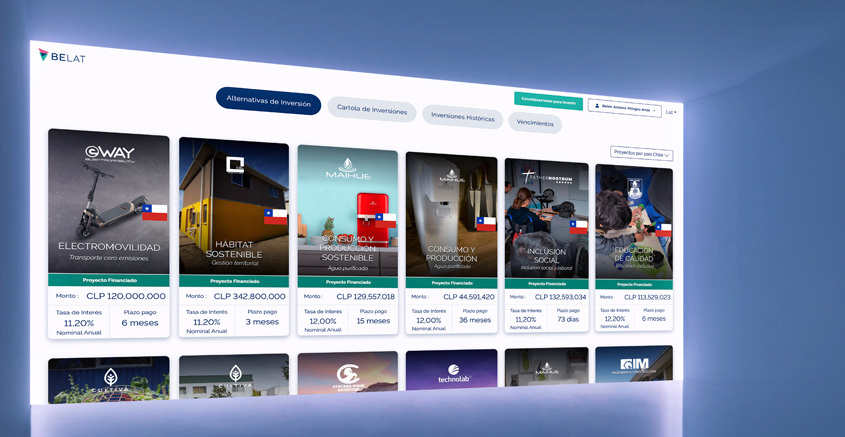
Task: Click the amount CLP 120,000,000
Action: click(126, 296)
